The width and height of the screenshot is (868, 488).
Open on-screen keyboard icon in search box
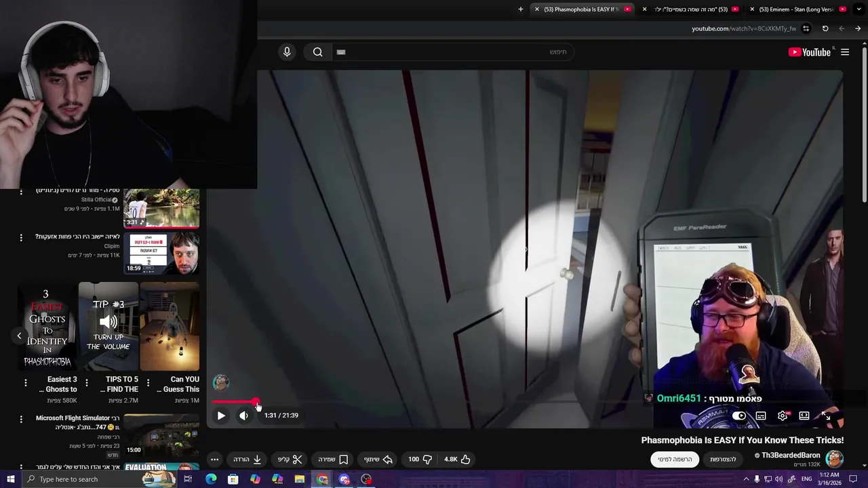coord(341,52)
